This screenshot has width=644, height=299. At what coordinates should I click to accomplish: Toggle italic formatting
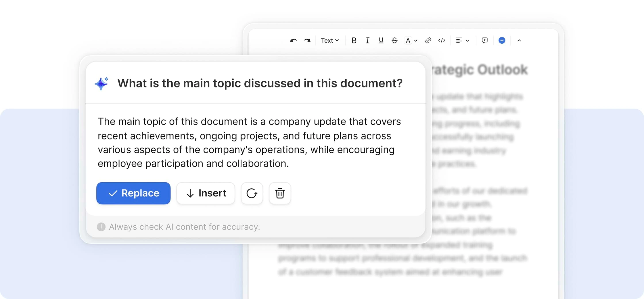coord(367,41)
